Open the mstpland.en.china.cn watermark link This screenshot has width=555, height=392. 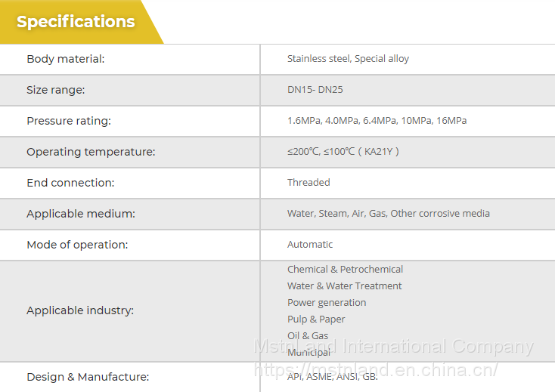pyautogui.click(x=376, y=370)
